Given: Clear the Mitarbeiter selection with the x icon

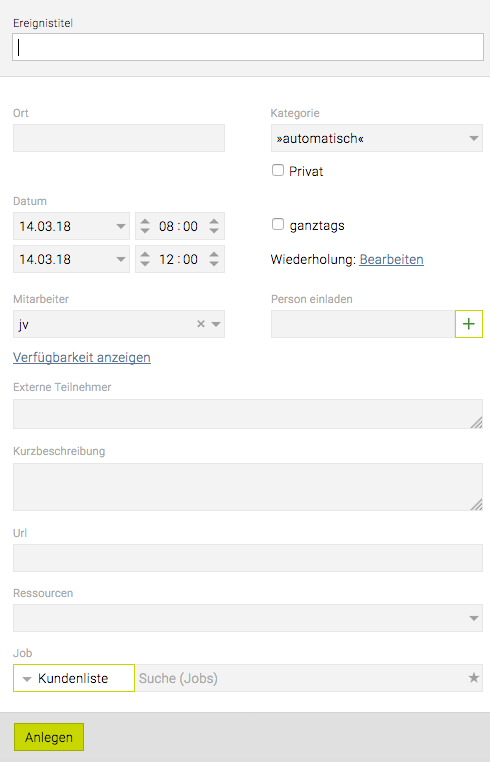Looking at the screenshot, I should click(201, 324).
